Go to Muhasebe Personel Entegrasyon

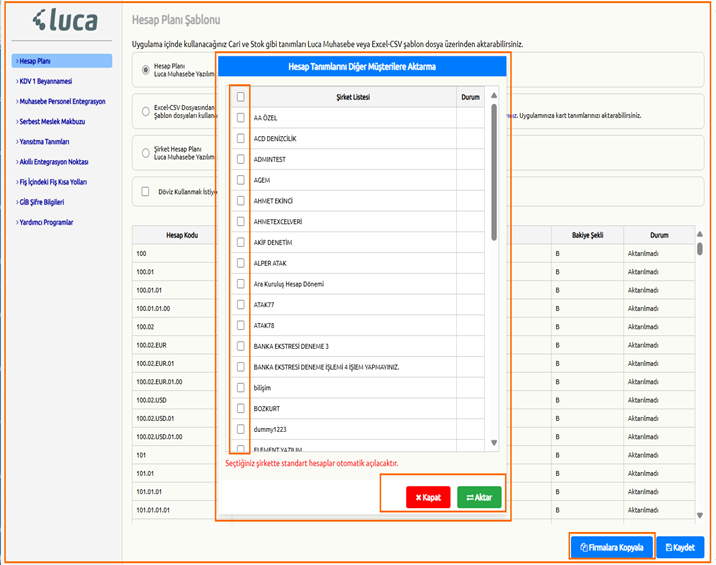click(x=61, y=101)
